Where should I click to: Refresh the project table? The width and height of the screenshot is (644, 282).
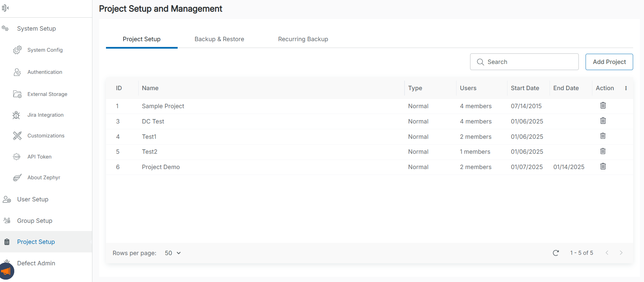(x=556, y=253)
